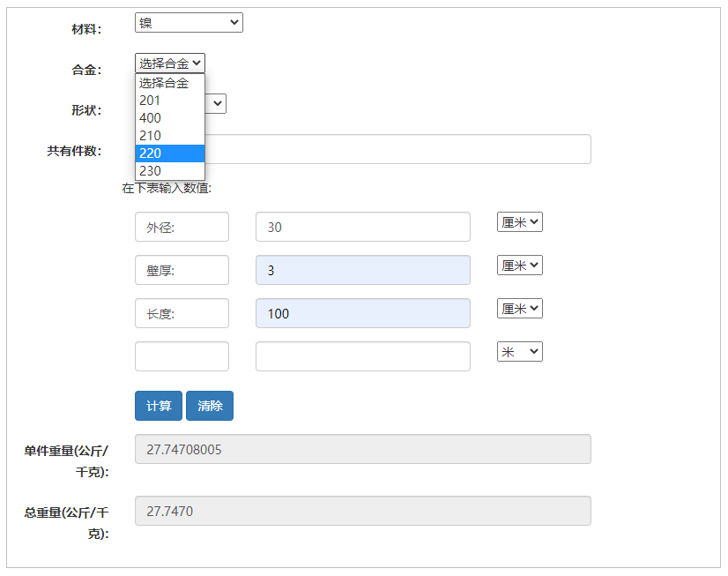The width and height of the screenshot is (728, 576).
Task: Click the 共有件数 quantity input field
Action: pos(397,149)
